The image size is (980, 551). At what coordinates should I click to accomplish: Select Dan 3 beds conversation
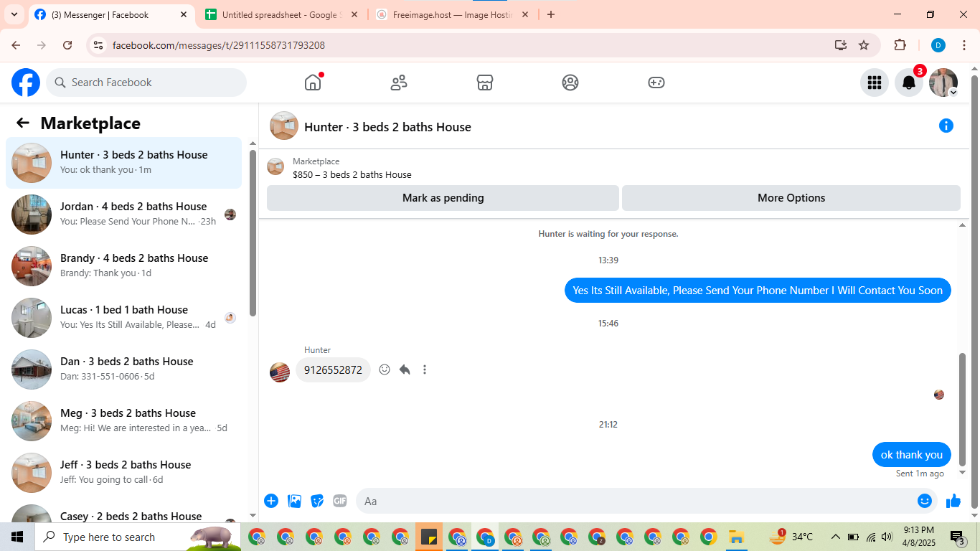pos(124,369)
